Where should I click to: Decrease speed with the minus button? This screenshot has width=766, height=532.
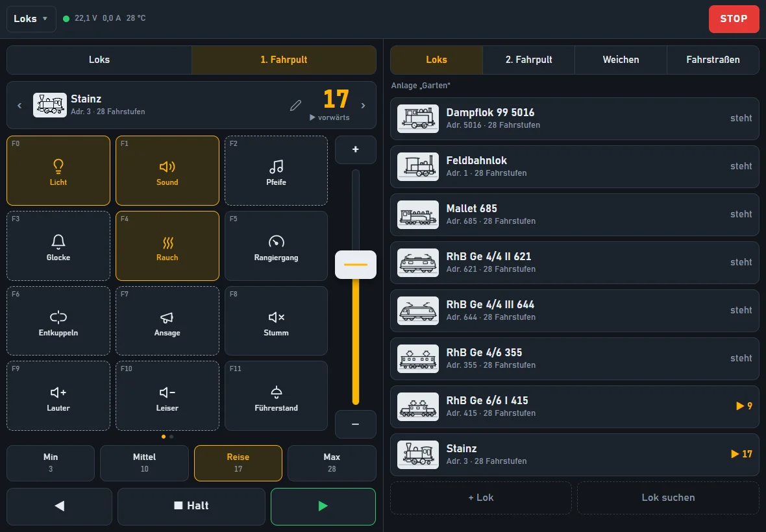356,424
